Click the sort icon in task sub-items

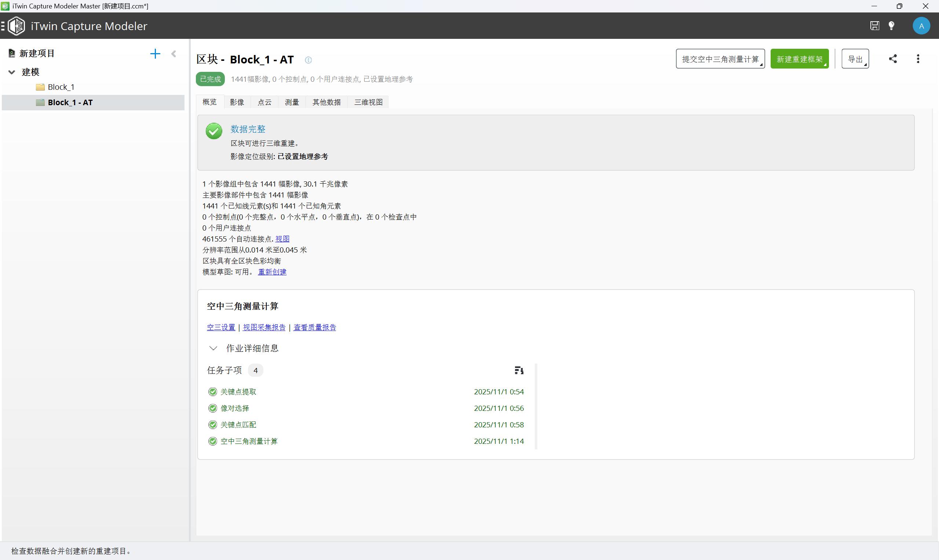pyautogui.click(x=519, y=371)
